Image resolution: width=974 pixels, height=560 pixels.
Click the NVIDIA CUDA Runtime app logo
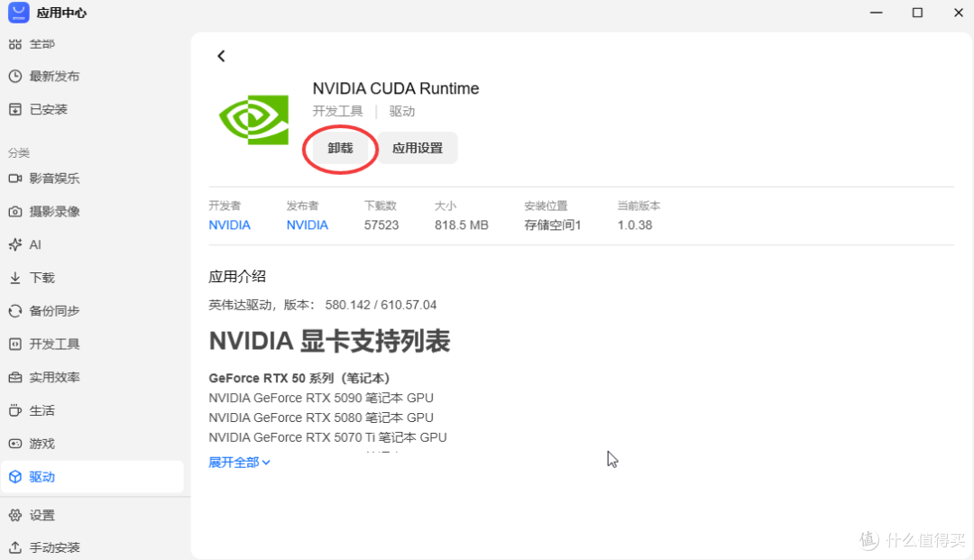(x=254, y=119)
